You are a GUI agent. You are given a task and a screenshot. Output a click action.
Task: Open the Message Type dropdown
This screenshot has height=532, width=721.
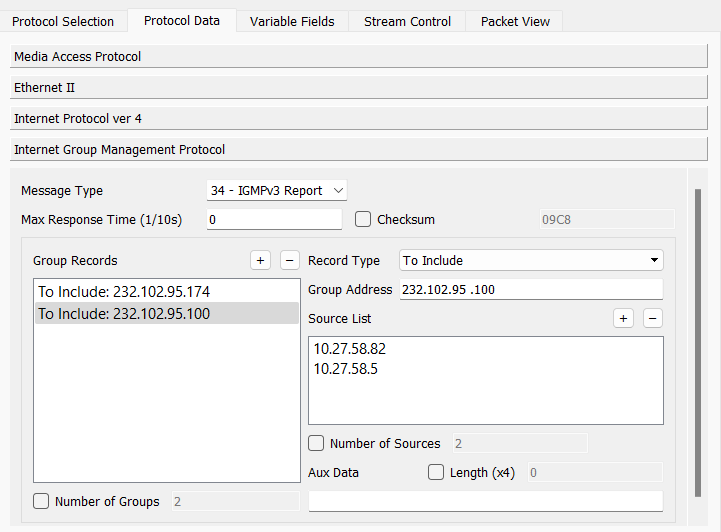tap(276, 190)
